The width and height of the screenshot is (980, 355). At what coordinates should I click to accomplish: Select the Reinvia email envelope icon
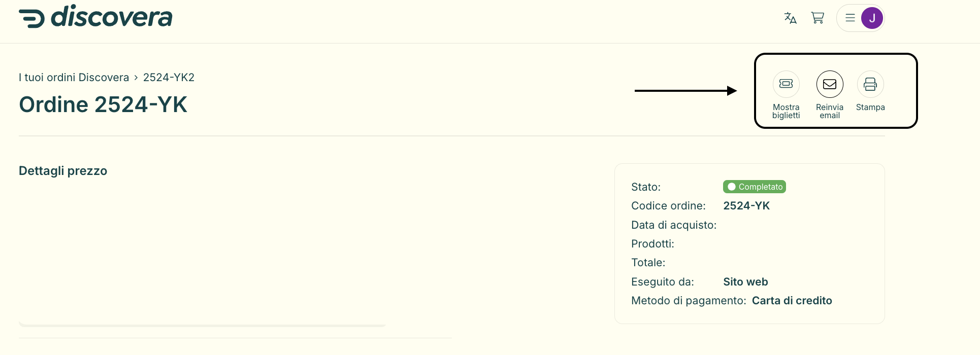(830, 84)
